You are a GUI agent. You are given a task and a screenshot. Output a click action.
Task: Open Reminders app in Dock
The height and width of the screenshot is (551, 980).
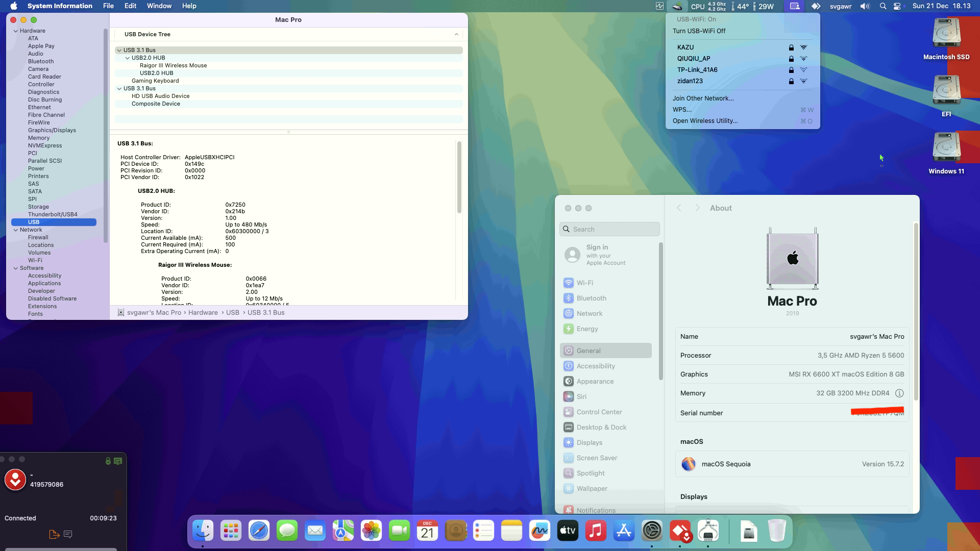click(483, 531)
